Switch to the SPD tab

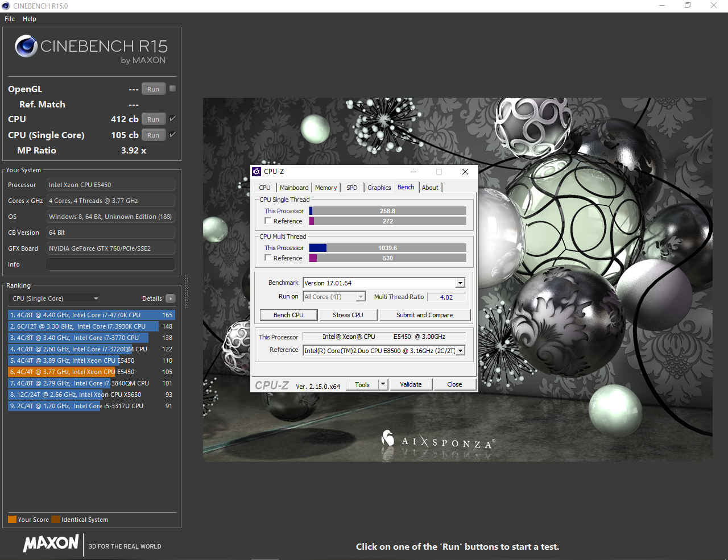point(352,188)
